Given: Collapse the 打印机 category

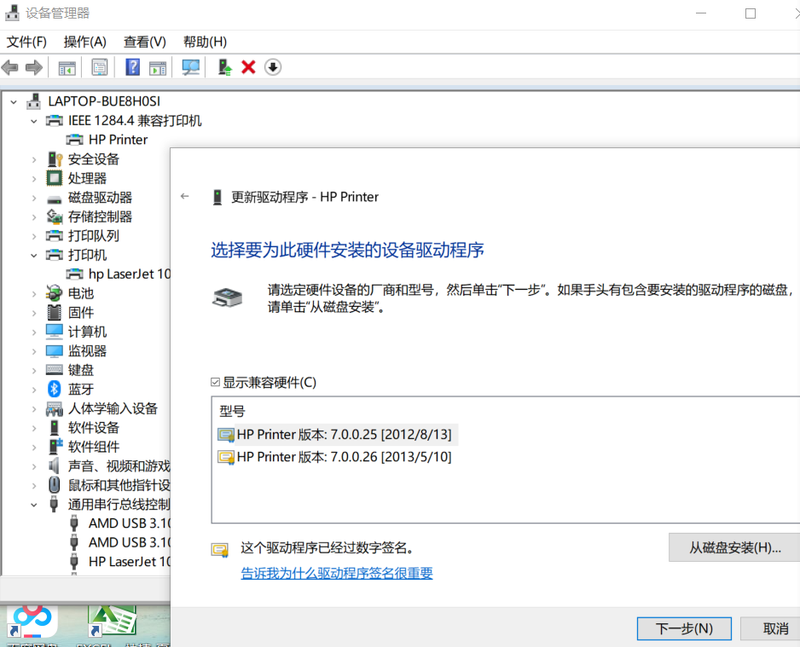Looking at the screenshot, I should (34, 255).
